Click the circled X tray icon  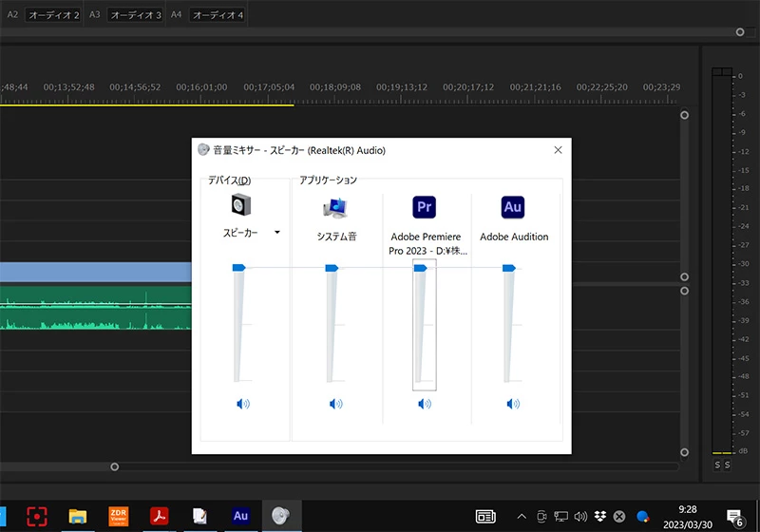pos(619,517)
